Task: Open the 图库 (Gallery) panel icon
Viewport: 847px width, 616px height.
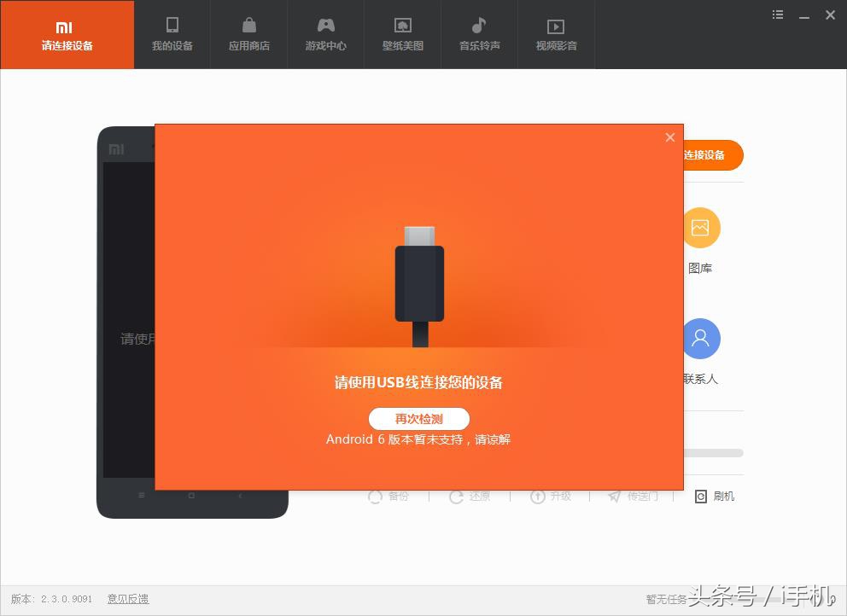Action: [701, 228]
